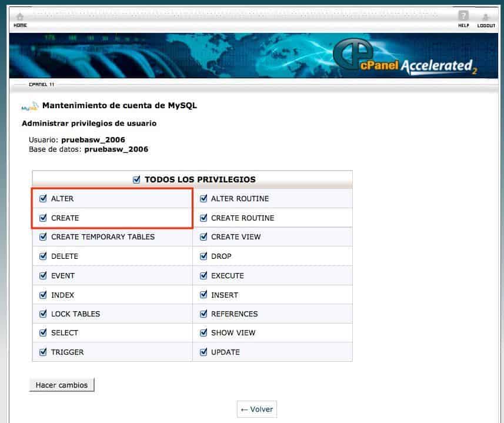Uncheck the DELETE privilege
The width and height of the screenshot is (504, 423).
pyautogui.click(x=43, y=256)
